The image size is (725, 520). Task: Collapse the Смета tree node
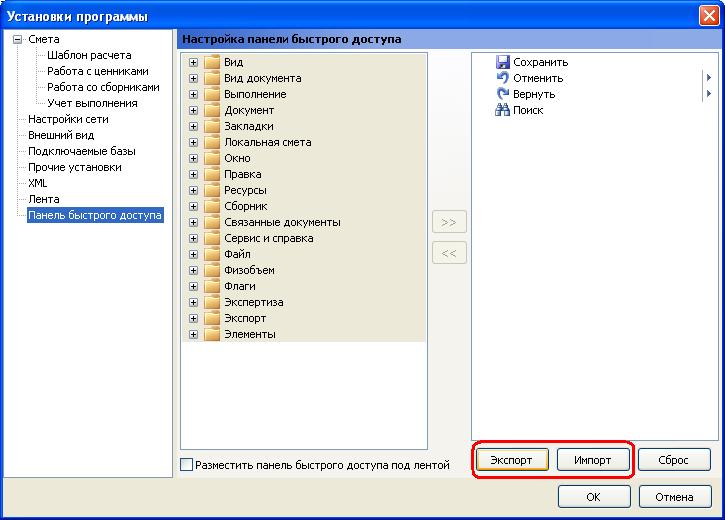17,39
